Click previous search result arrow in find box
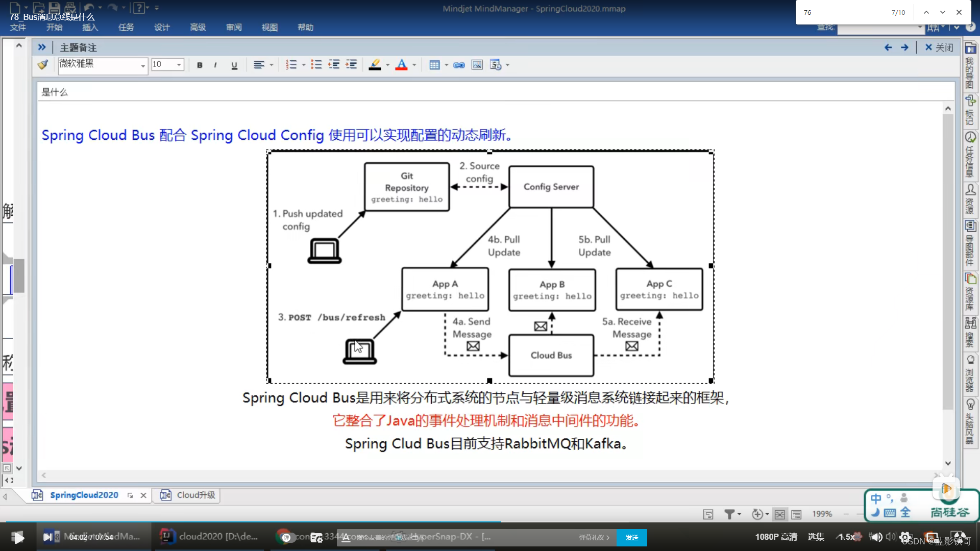 tap(926, 12)
